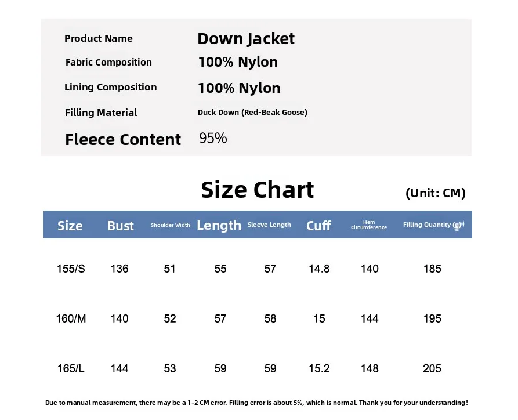Viewport: 518px width, 420px height.
Task: Select the "Bust" column header
Action: (x=121, y=226)
